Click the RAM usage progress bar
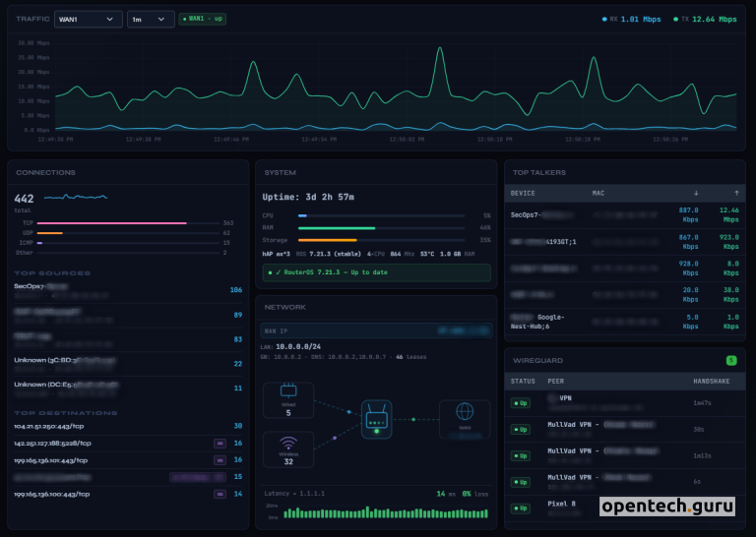 click(337, 227)
